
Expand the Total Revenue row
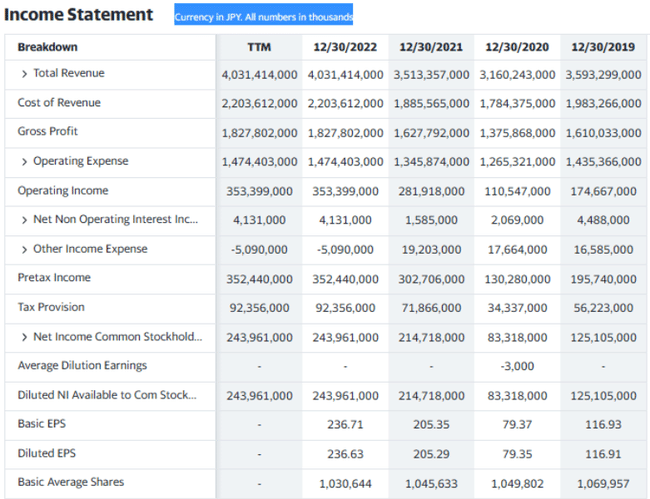[25, 74]
